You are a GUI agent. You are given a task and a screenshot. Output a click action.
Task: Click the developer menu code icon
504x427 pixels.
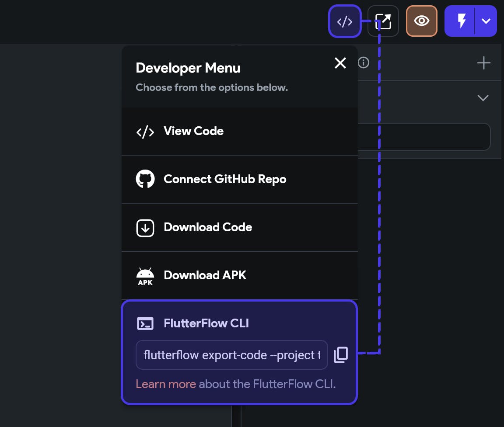coord(345,21)
